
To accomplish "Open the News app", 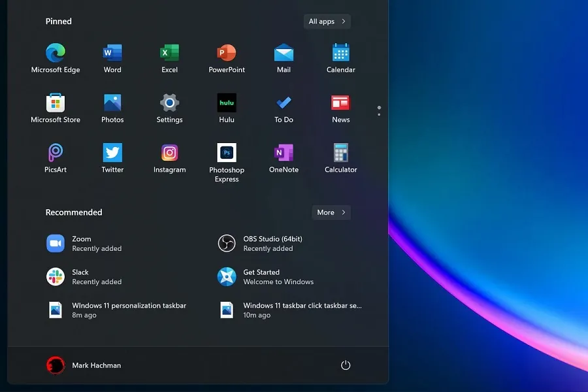I will coord(340,108).
